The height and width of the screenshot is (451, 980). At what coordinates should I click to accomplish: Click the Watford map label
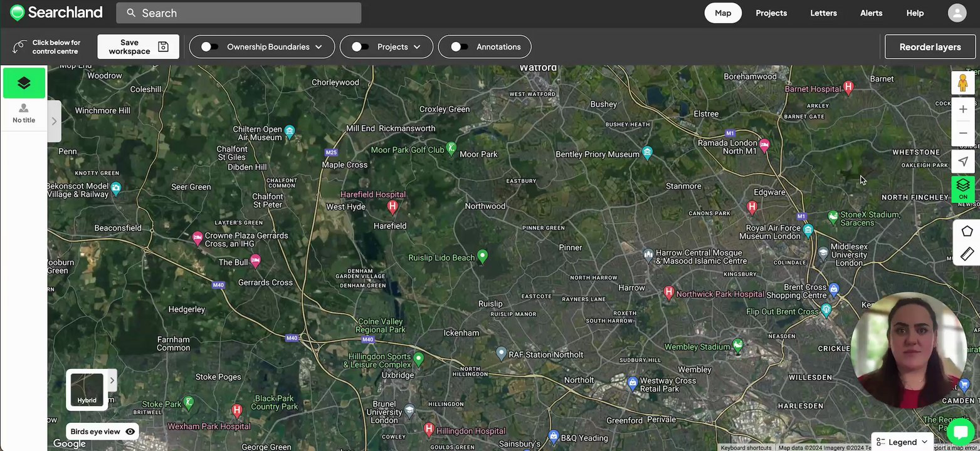538,68
